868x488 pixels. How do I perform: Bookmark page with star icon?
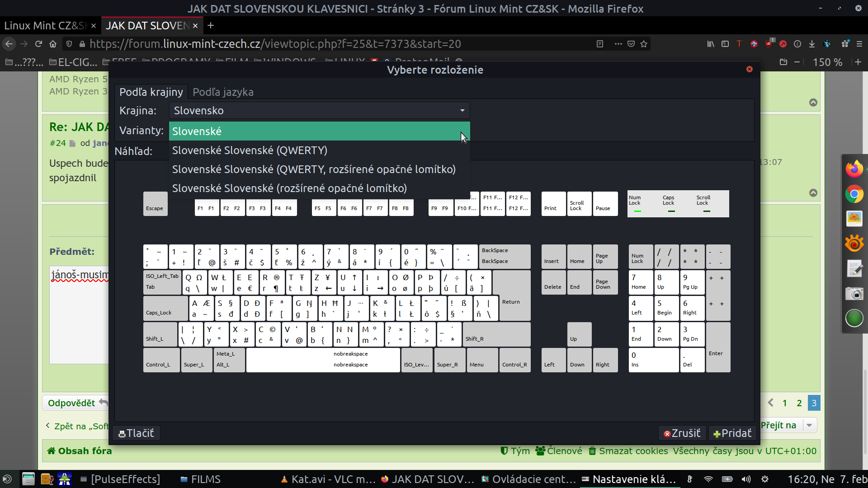point(644,44)
